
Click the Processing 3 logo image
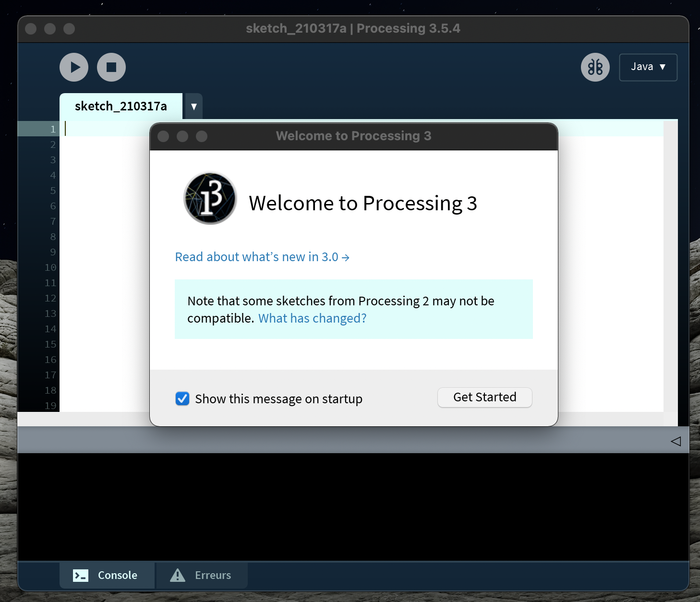[x=210, y=198]
